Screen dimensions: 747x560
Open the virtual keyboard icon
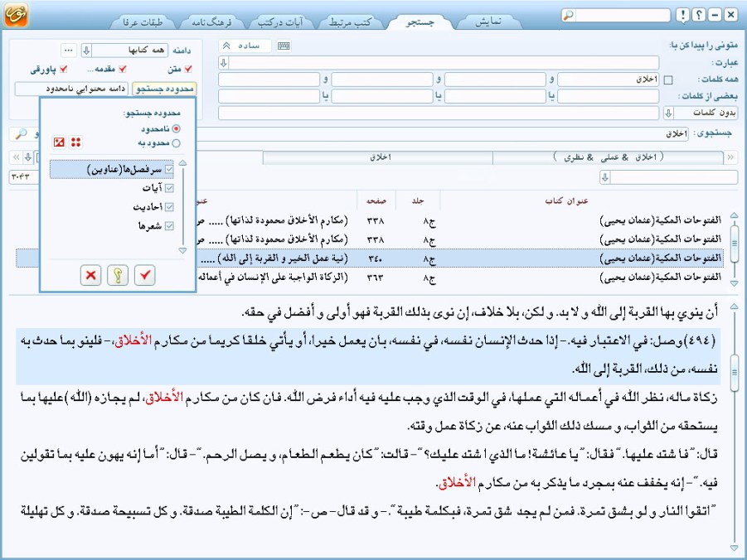284,46
